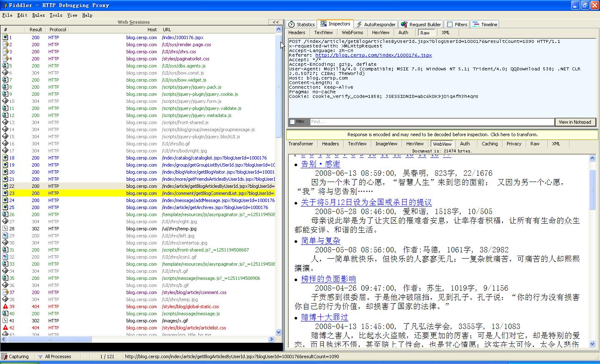Switch to response ImageView tab

click(x=386, y=144)
